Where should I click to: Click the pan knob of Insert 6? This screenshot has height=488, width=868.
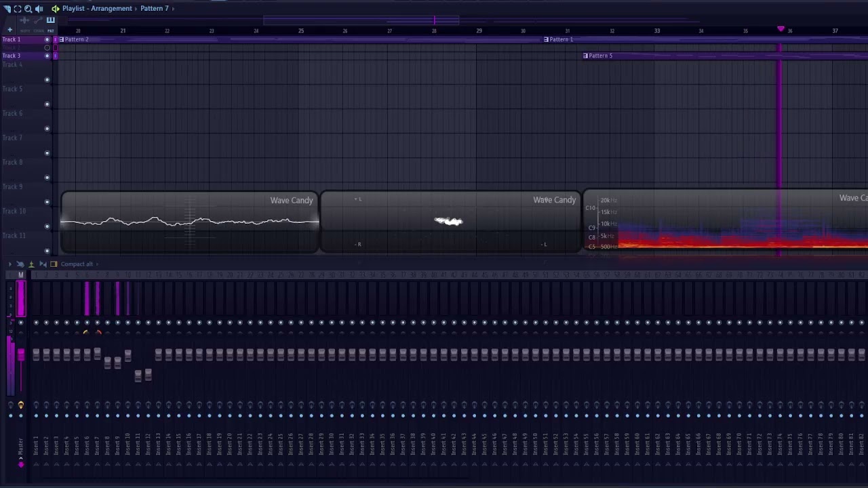[x=87, y=332]
